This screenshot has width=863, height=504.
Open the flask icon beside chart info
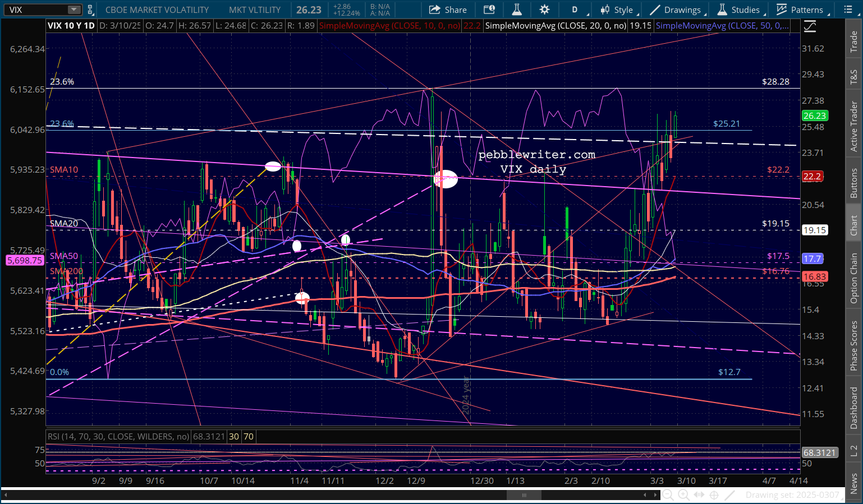(x=516, y=10)
